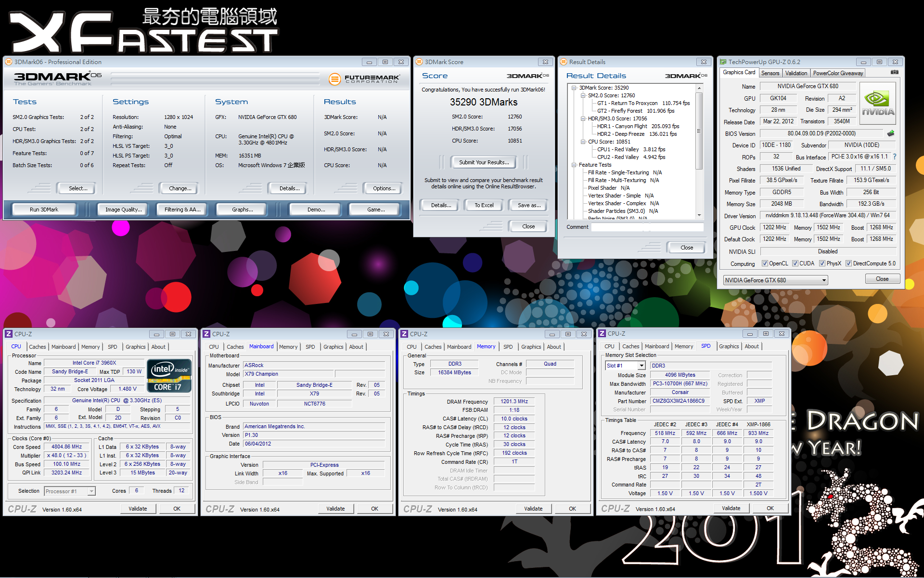Collapse the Feature Tests tree node

(574, 165)
